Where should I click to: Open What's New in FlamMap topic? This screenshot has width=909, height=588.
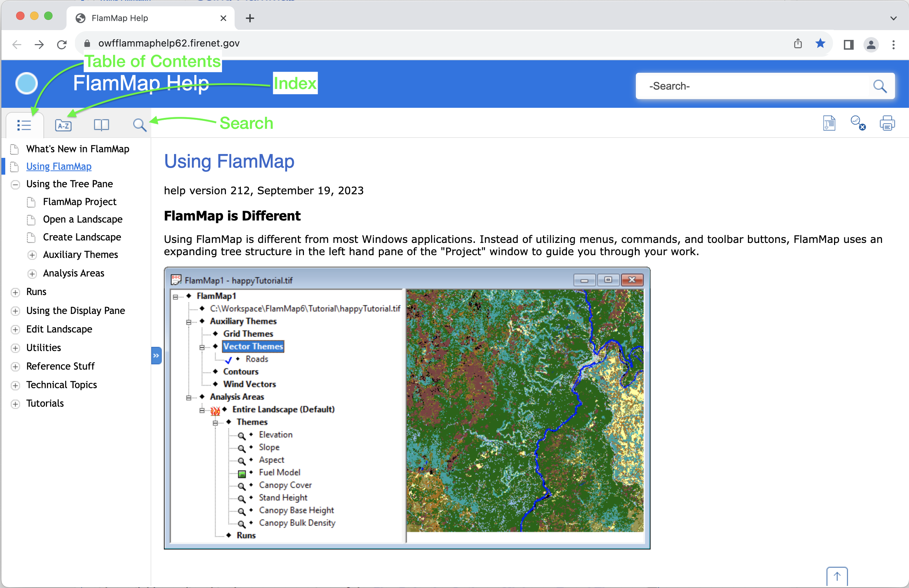[x=77, y=149]
